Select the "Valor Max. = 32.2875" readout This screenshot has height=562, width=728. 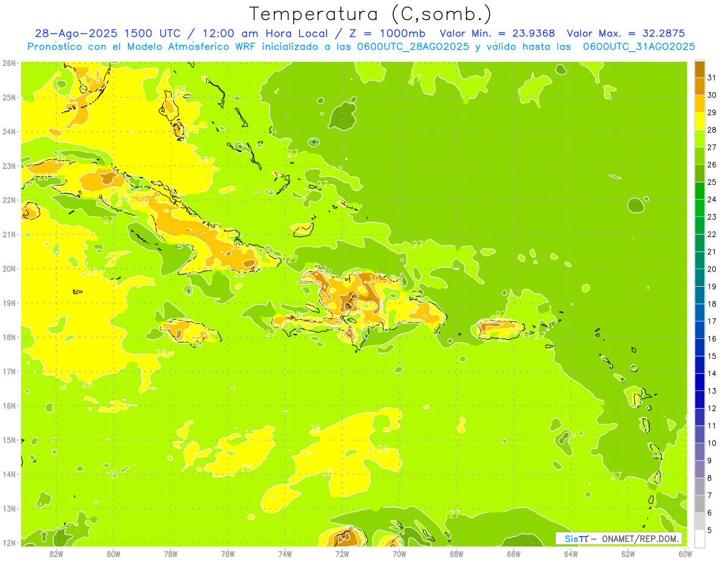click(x=625, y=33)
